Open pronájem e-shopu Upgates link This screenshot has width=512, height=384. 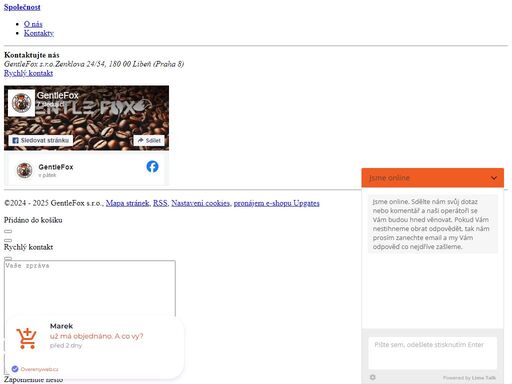coord(276,203)
